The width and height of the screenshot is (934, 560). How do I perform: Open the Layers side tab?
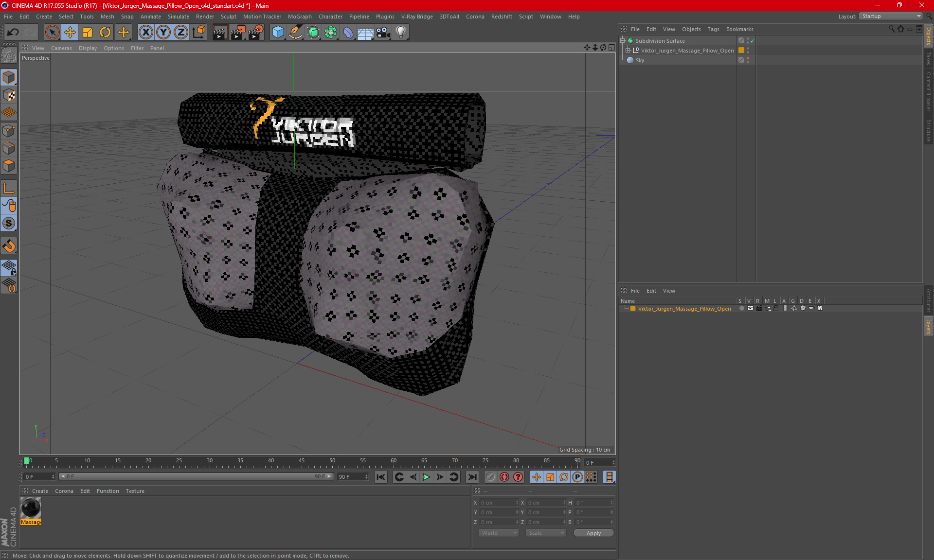(x=928, y=326)
